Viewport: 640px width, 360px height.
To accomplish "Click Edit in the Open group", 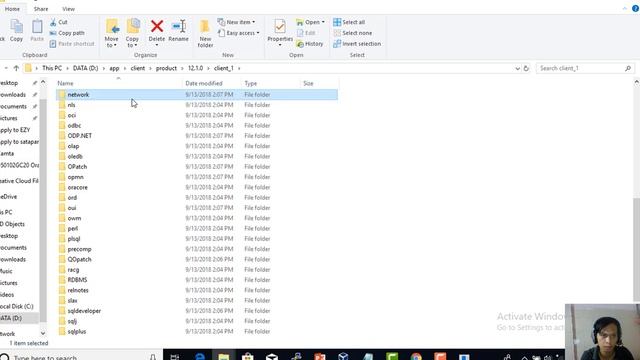I will tap(306, 33).
